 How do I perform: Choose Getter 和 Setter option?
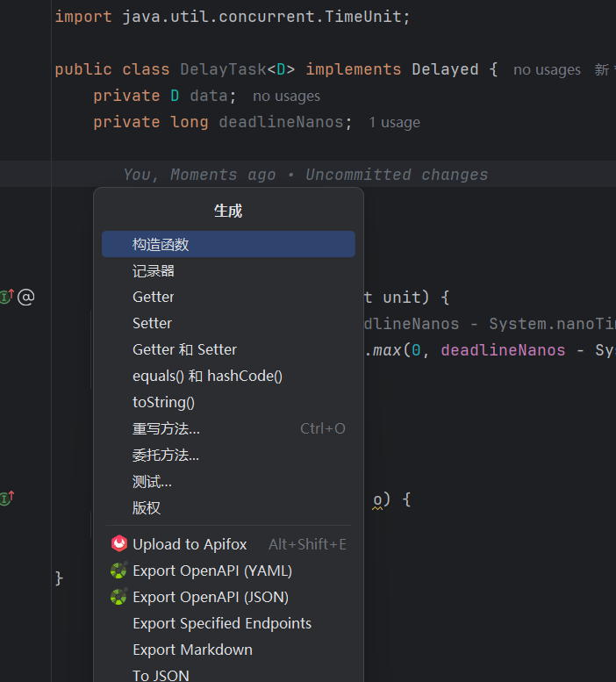click(x=228, y=349)
